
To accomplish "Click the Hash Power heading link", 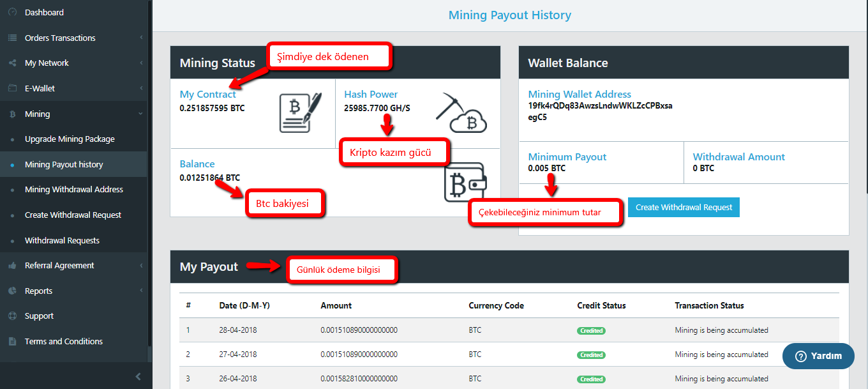I will 371,95.
